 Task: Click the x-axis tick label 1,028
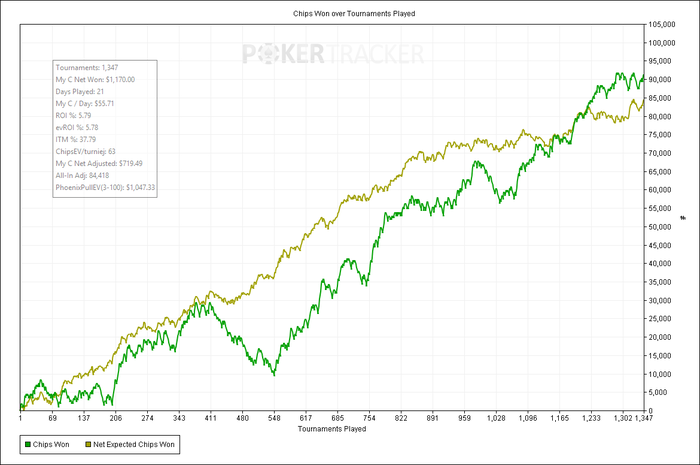coord(496,418)
